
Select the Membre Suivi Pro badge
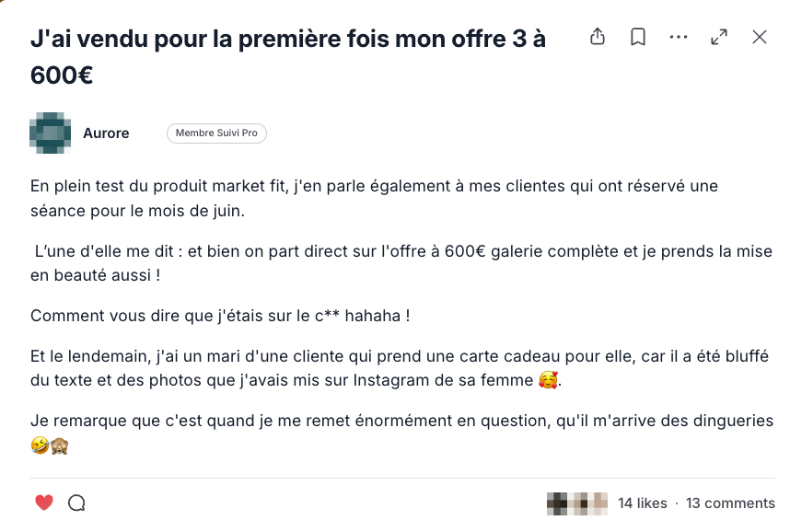216,133
